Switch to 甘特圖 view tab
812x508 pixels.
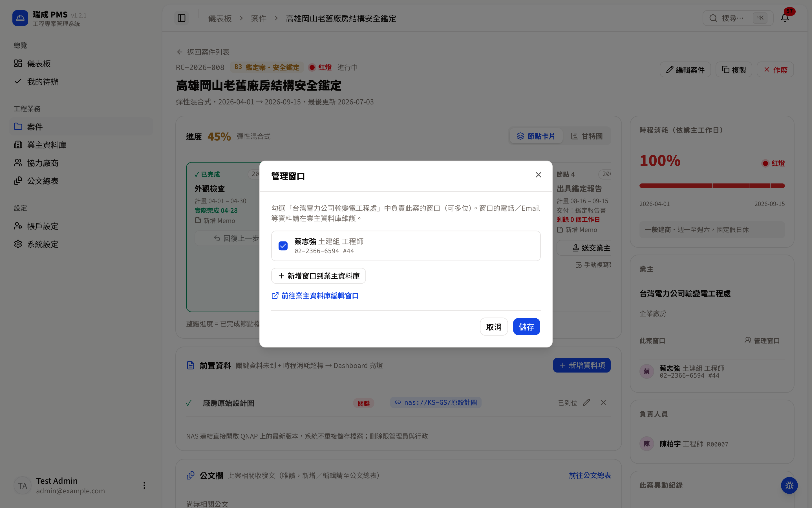[x=586, y=136]
